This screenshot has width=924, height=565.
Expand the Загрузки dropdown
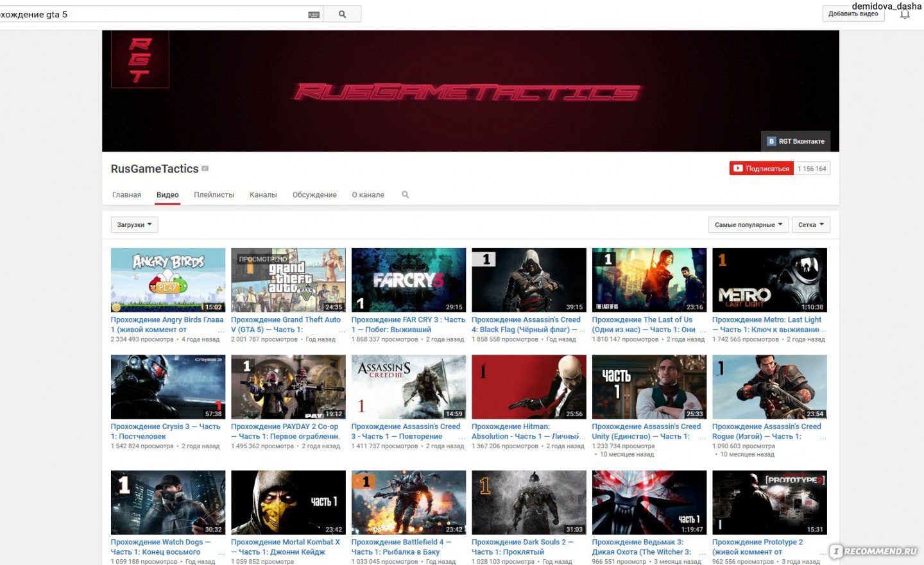click(135, 225)
